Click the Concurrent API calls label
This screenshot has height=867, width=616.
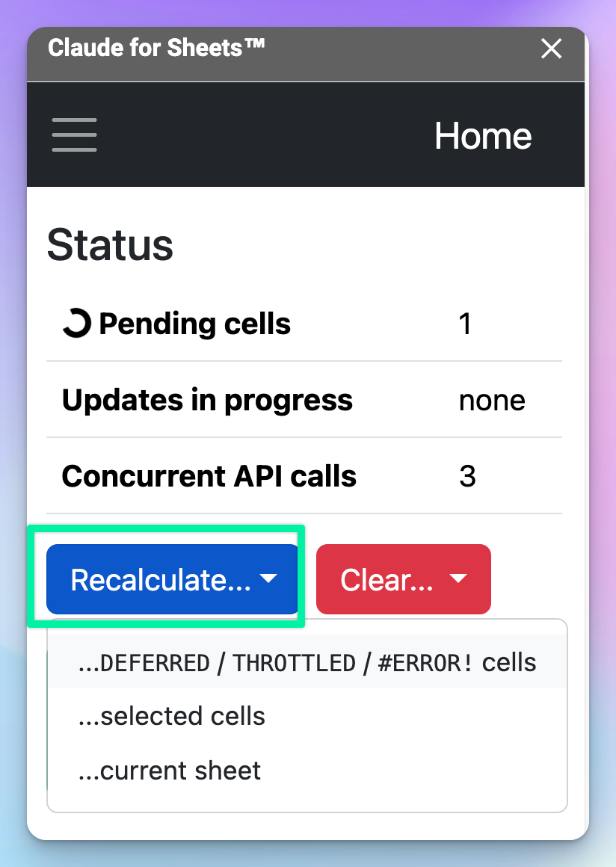tap(209, 476)
